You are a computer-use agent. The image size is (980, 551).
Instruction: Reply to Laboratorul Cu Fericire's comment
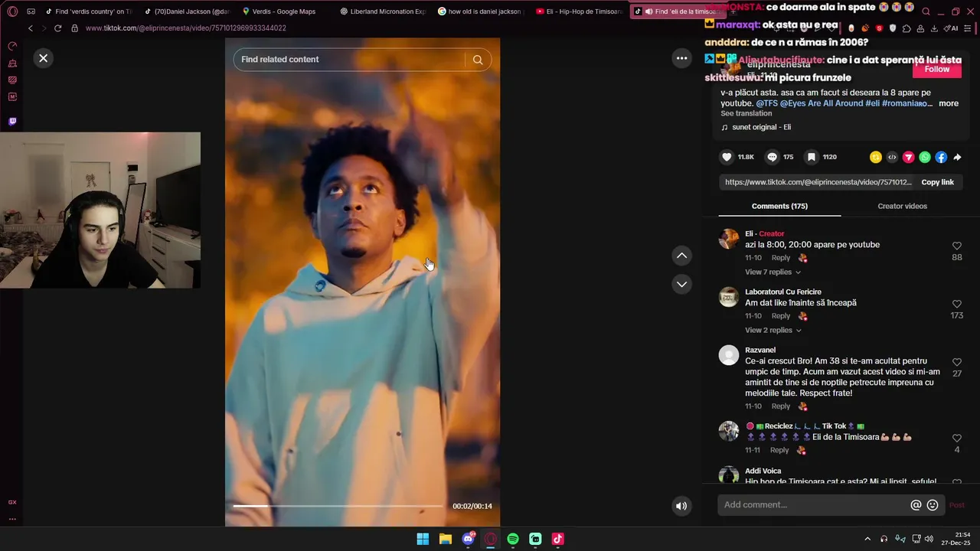point(780,316)
